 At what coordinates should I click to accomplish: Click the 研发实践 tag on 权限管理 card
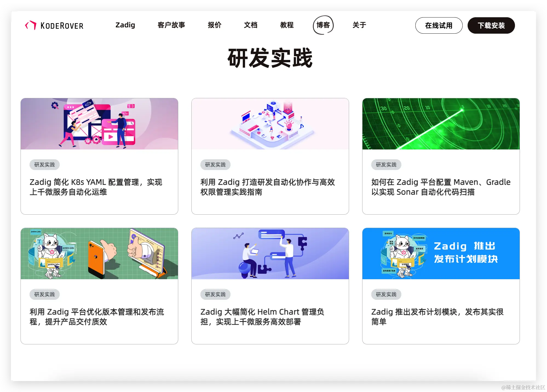[x=215, y=165]
